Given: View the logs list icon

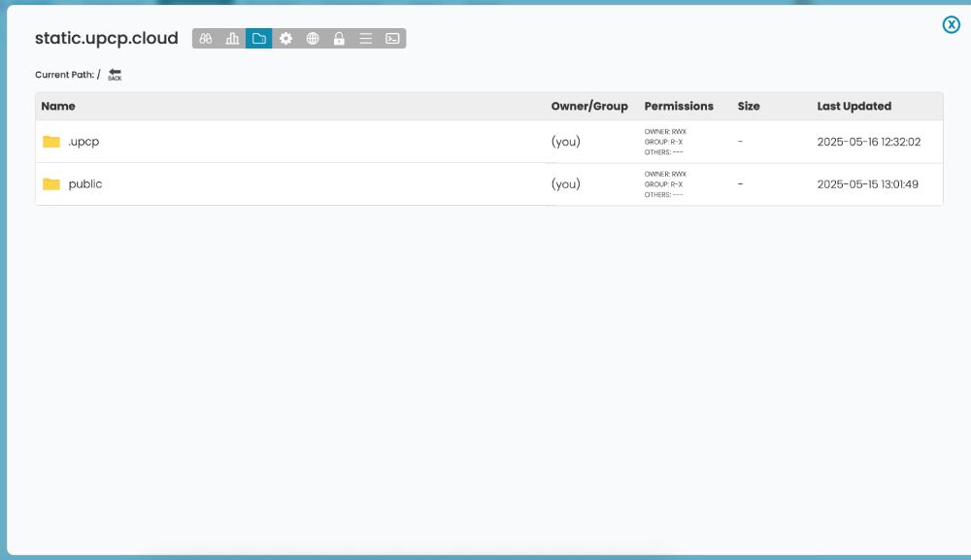Looking at the screenshot, I should tap(364, 39).
